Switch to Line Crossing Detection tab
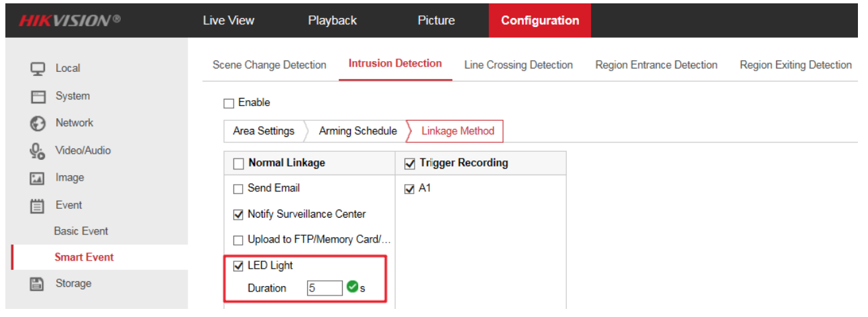Screen dimensions: 868x317 518,65
